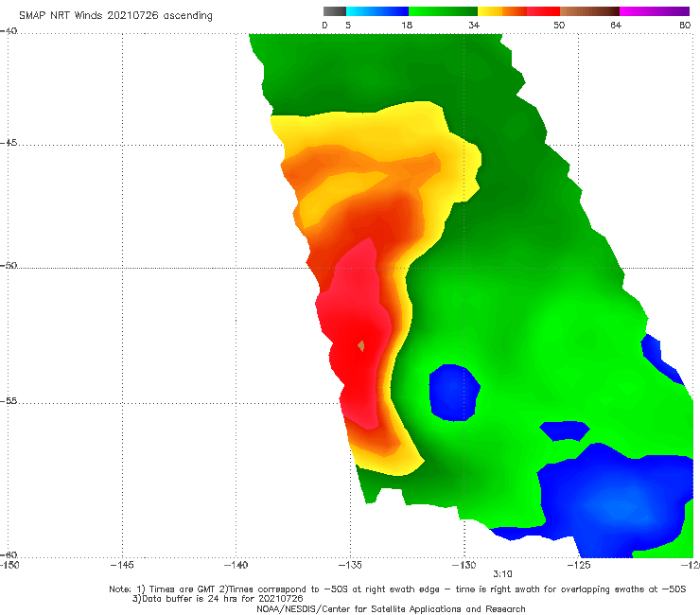Click the longitude axis label '-145'

point(122,566)
